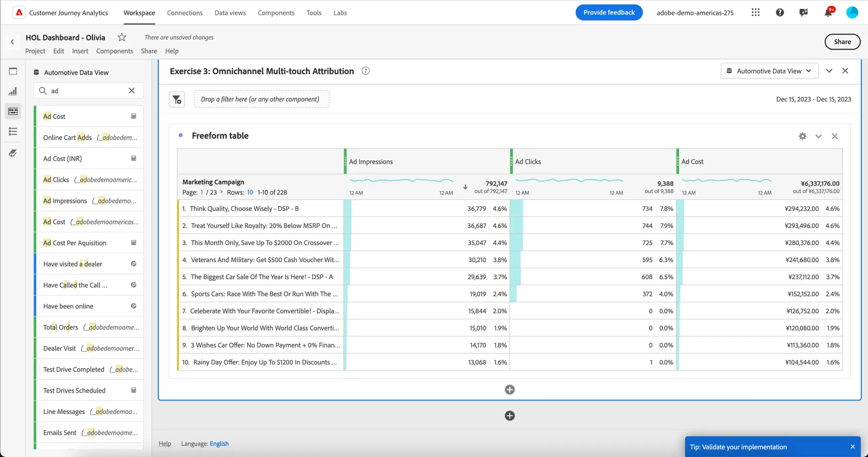Favorite the project with the star icon
The height and width of the screenshot is (457, 868).
pyautogui.click(x=122, y=37)
